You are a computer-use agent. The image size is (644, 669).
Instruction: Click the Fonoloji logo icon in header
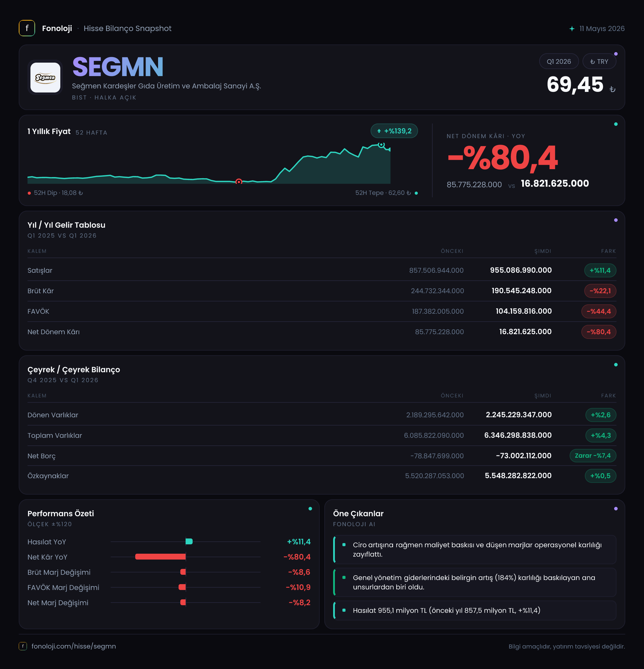pyautogui.click(x=27, y=28)
